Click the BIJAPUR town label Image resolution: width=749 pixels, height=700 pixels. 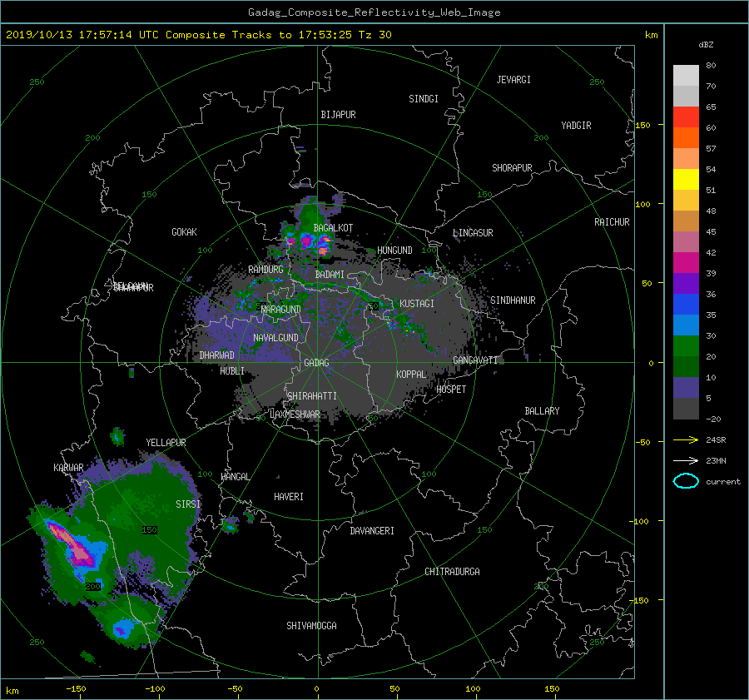coord(338,115)
